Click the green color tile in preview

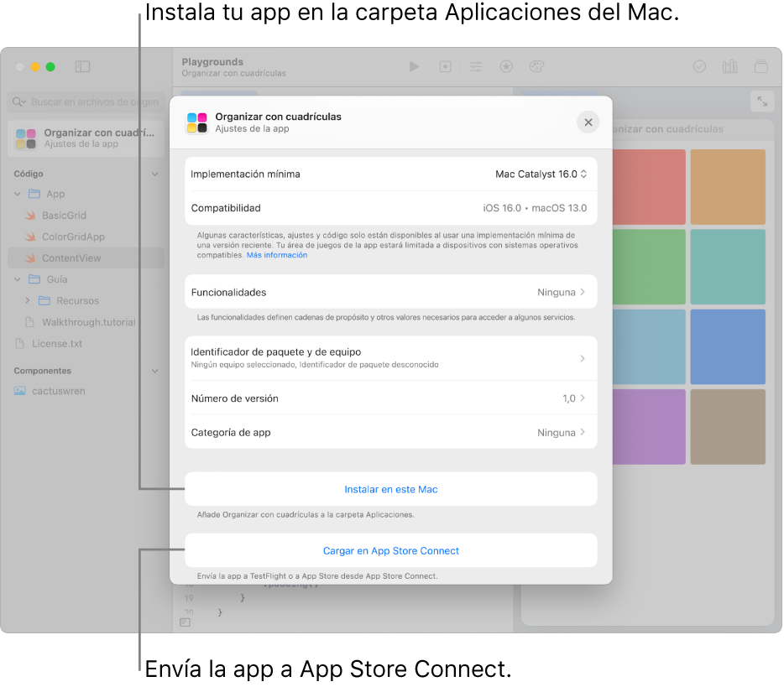pos(649,267)
